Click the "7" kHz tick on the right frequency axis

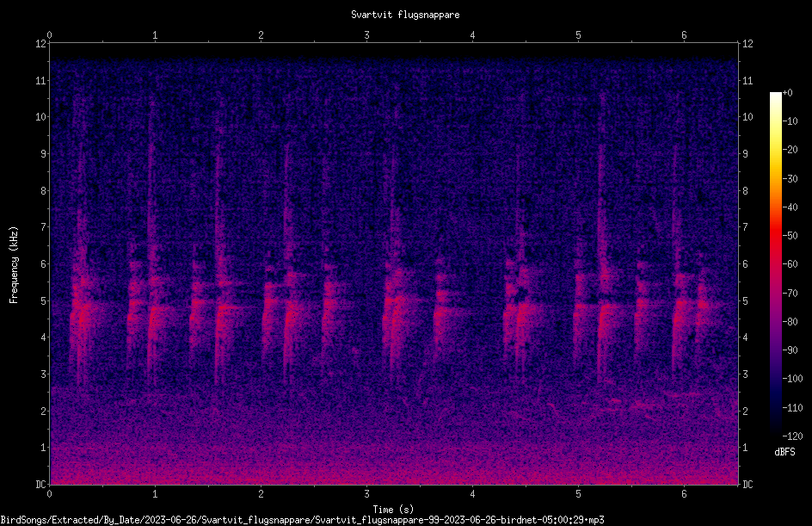coord(745,227)
